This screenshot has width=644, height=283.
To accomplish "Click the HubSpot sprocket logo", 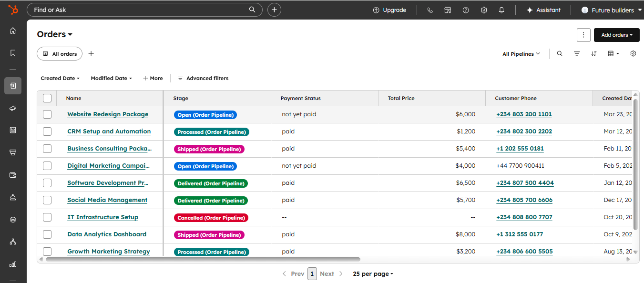I will click(13, 10).
